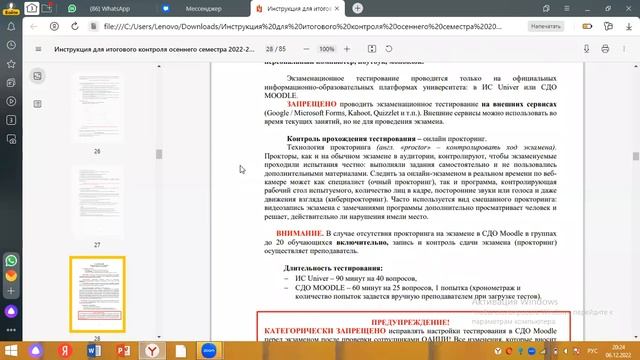Viewport: 640px width, 360px height.
Task: Open the browser tab manager icon near window controls
Action: 546,9
